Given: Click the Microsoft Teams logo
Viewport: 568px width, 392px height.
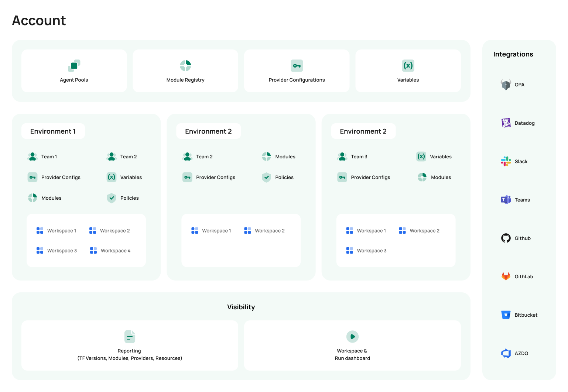Looking at the screenshot, I should point(506,200).
